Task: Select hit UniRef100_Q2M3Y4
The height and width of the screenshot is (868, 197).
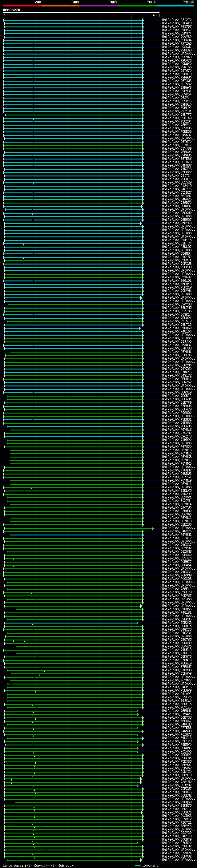Action: click(177, 34)
